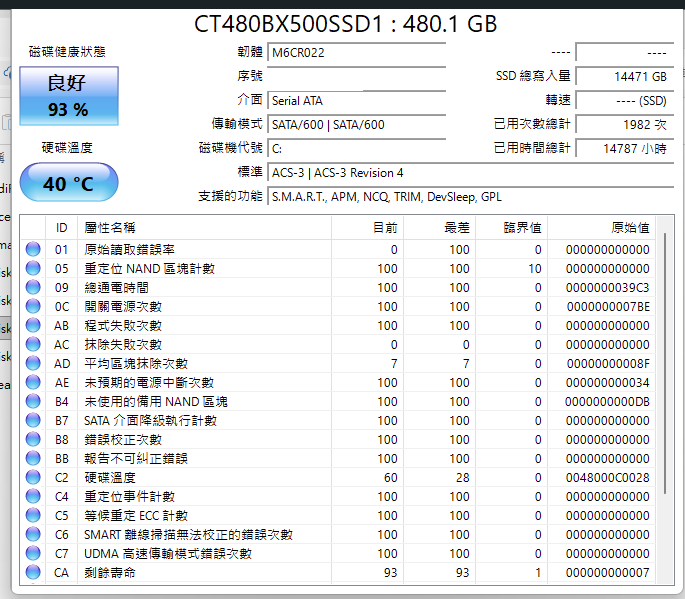Click the 傳輸模式 field SATA/600 | SATA/600
The image size is (685, 599).
[356, 125]
